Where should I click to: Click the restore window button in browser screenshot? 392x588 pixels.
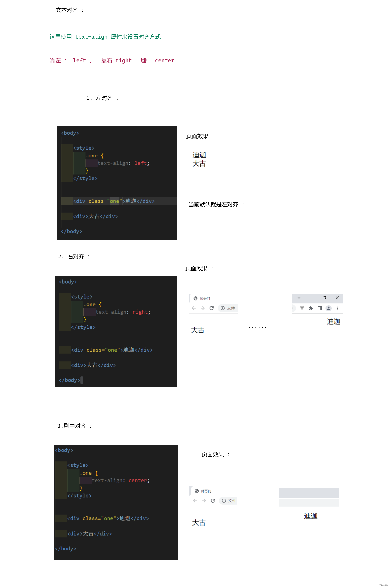point(324,298)
